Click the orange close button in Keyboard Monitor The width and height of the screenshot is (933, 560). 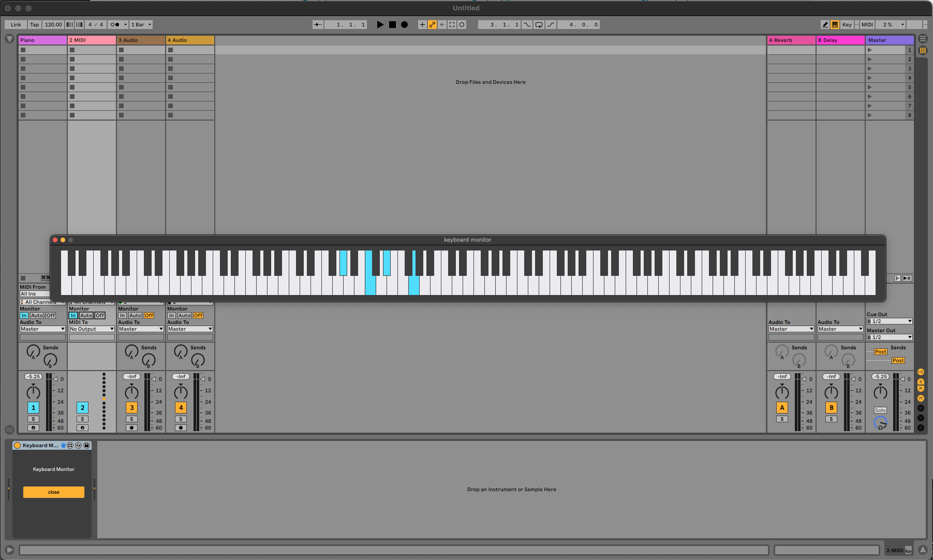pos(54,492)
